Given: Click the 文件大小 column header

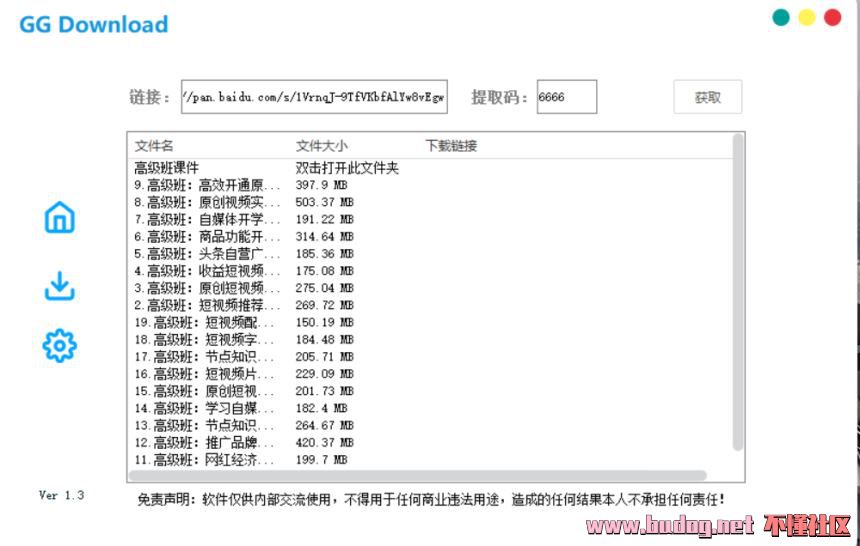Looking at the screenshot, I should [322, 146].
